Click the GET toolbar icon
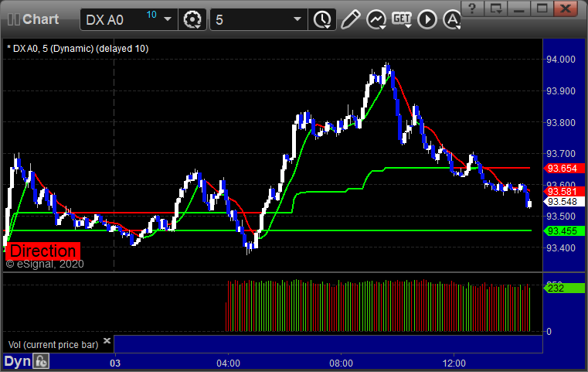 402,19
